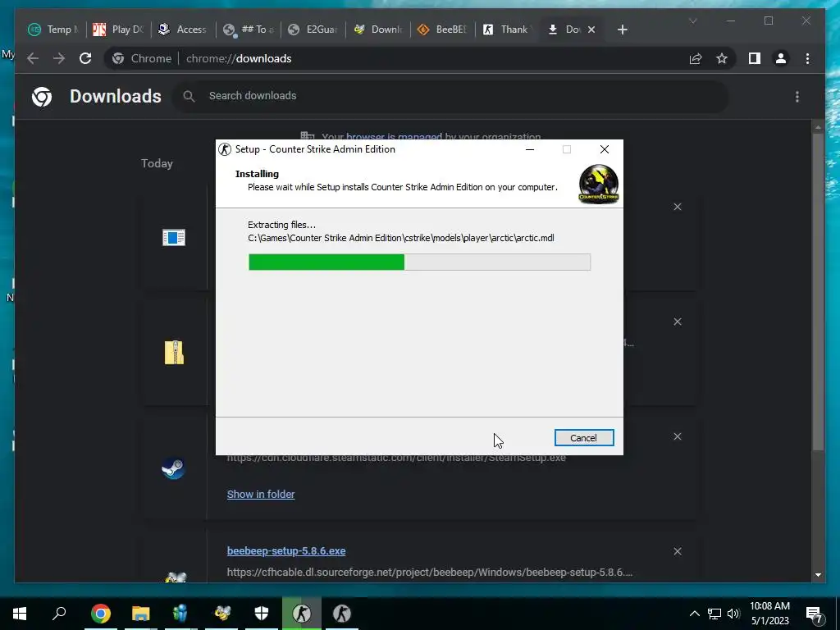Image resolution: width=840 pixels, height=630 pixels.
Task: Go back in Chrome
Action: [x=33, y=58]
